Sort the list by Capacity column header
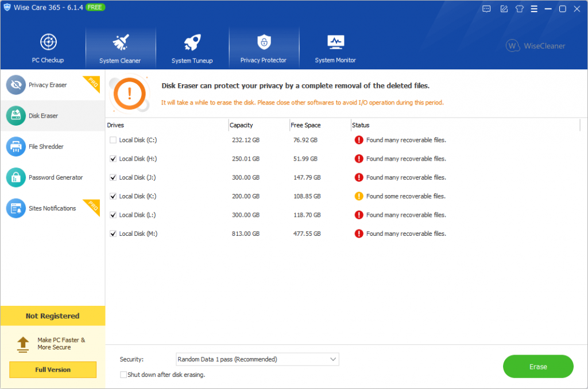 tap(241, 125)
